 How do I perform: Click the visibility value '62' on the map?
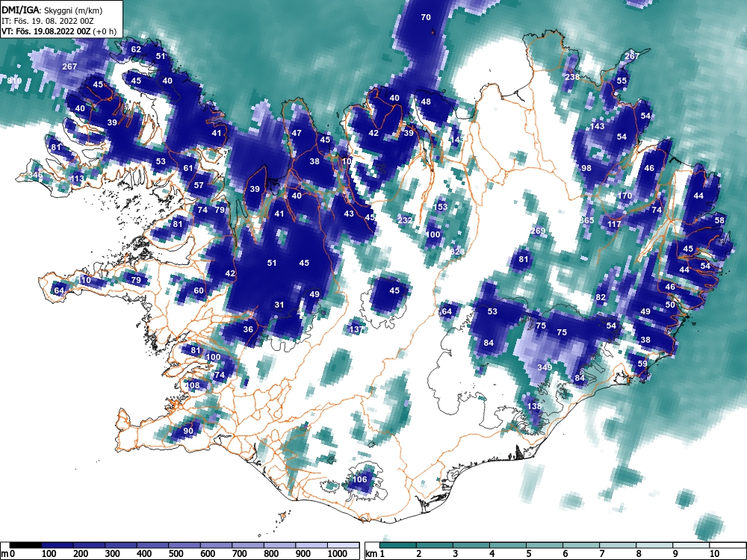(x=136, y=49)
